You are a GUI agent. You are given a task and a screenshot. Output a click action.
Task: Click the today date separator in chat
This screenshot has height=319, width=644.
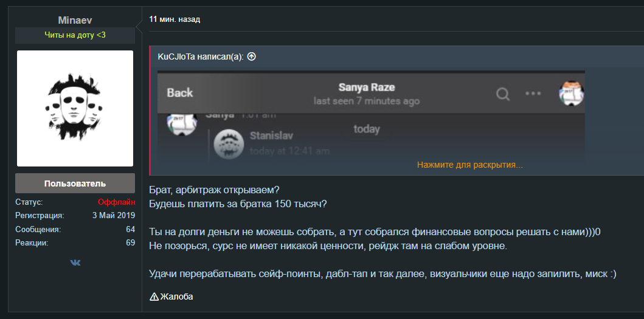(x=367, y=129)
